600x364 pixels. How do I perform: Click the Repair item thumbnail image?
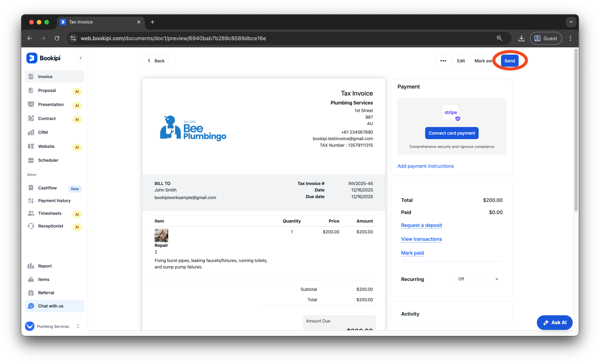pyautogui.click(x=161, y=235)
